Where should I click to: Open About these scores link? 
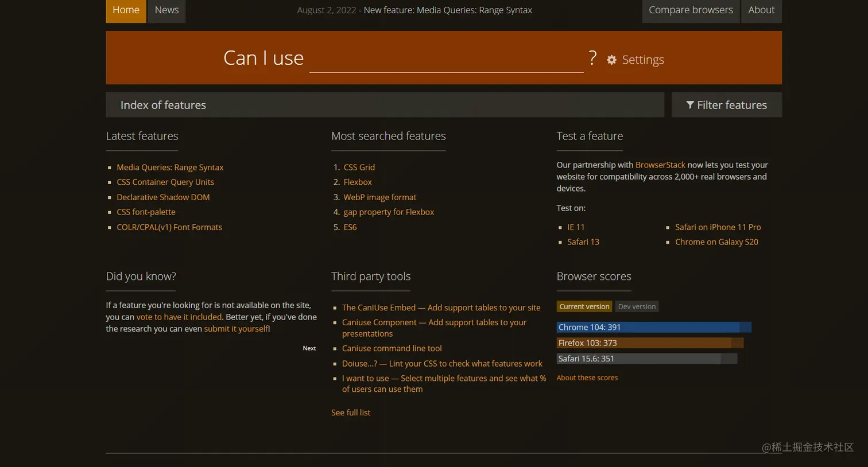[x=587, y=378]
